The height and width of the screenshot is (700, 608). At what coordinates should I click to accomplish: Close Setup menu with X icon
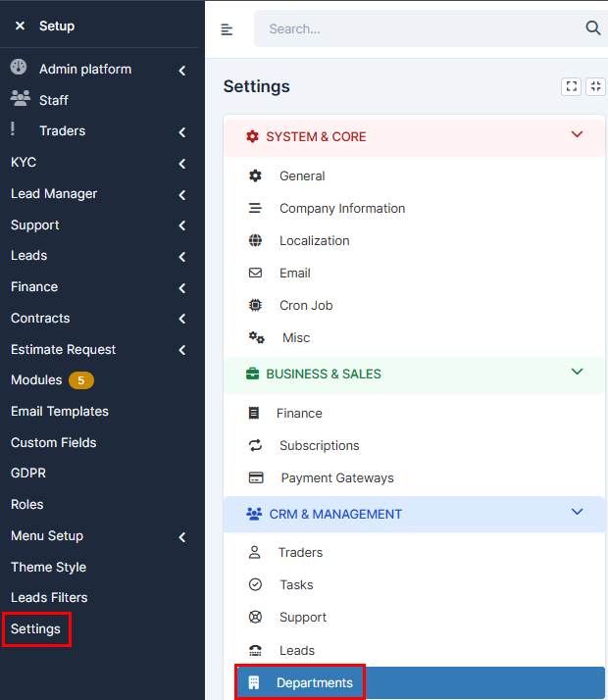(x=20, y=25)
